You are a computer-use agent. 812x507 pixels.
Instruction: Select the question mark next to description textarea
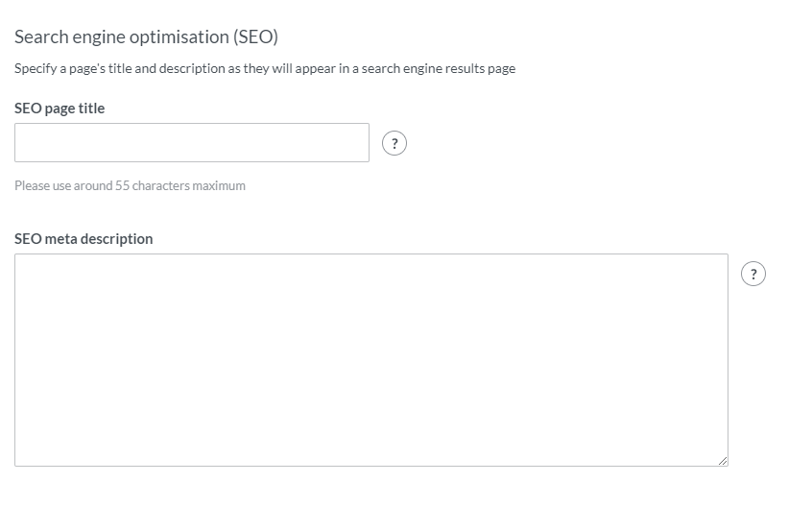753,274
